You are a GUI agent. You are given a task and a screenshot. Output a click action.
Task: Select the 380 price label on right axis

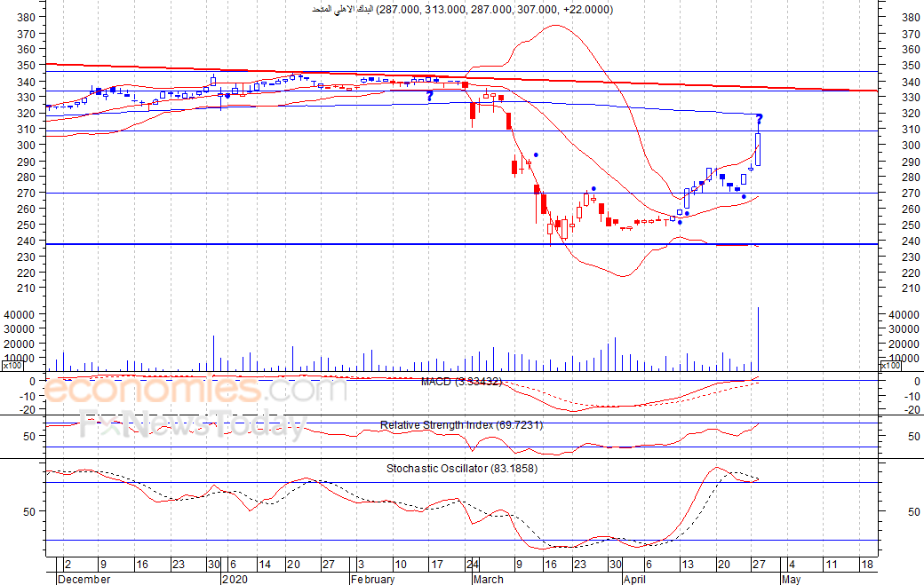[x=911, y=18]
